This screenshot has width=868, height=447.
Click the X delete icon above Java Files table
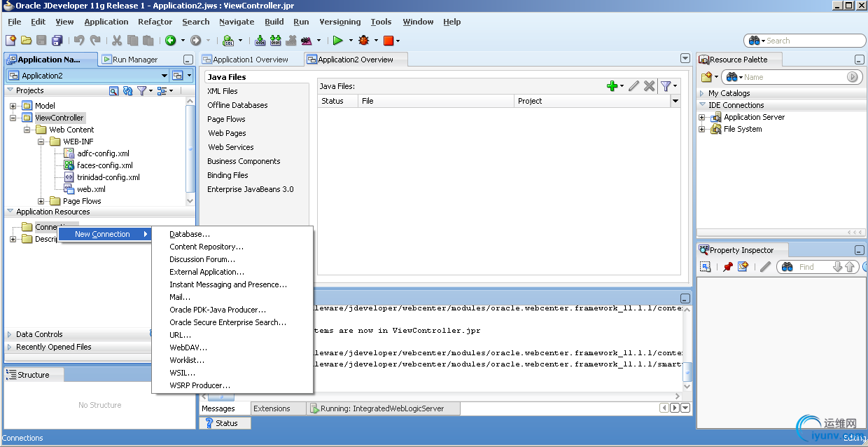coord(650,85)
